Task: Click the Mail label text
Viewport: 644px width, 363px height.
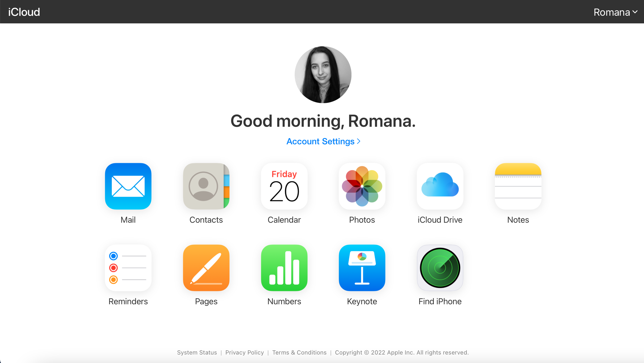Action: tap(128, 220)
